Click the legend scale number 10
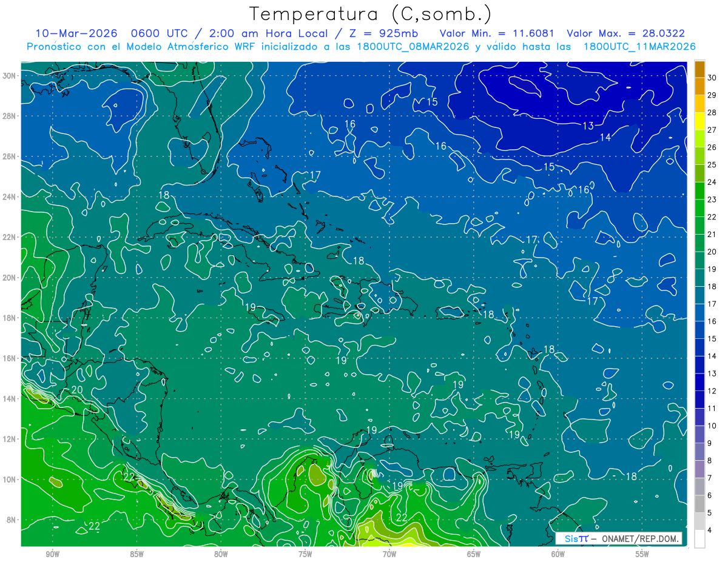 712,426
